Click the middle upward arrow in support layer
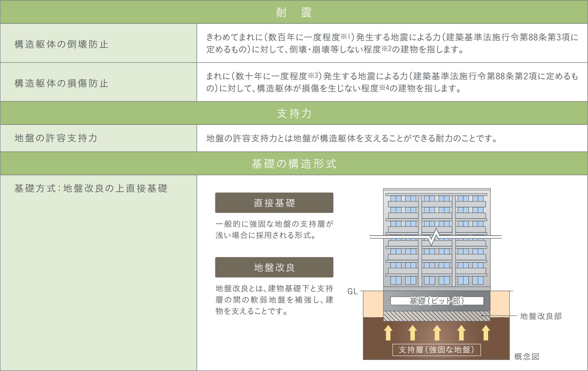The height and width of the screenshot is (371, 588). pos(437,333)
